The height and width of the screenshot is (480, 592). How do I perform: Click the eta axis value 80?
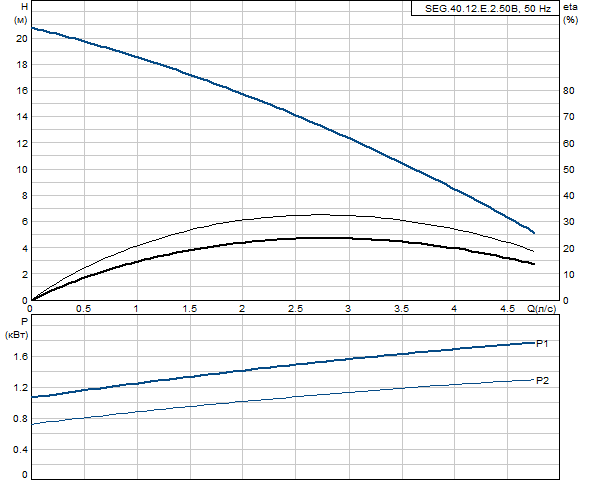coord(569,91)
